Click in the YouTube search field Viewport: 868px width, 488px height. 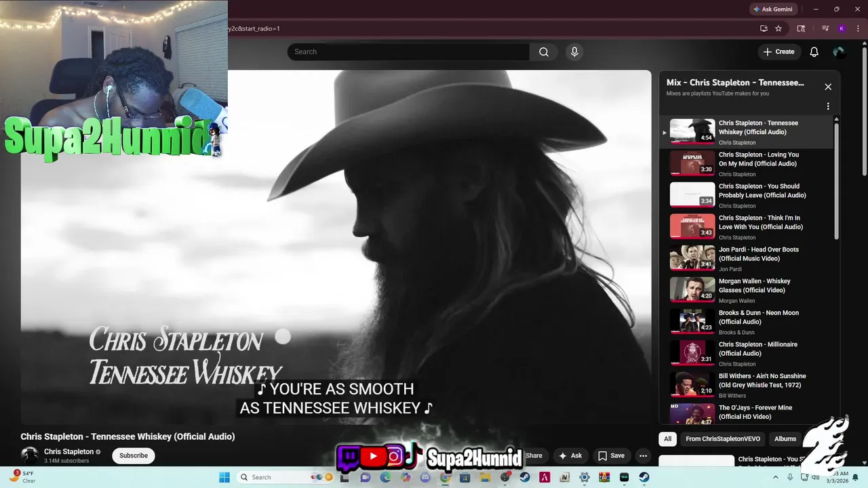[x=408, y=52]
